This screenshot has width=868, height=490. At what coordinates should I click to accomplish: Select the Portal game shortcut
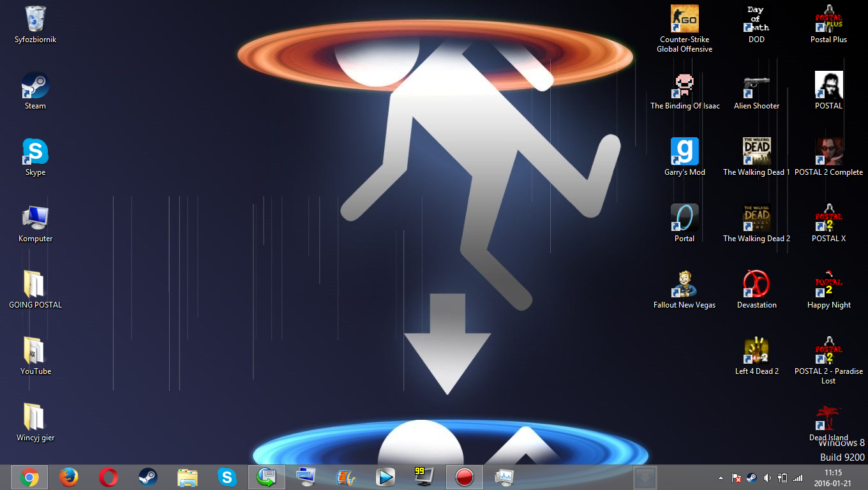tap(685, 223)
